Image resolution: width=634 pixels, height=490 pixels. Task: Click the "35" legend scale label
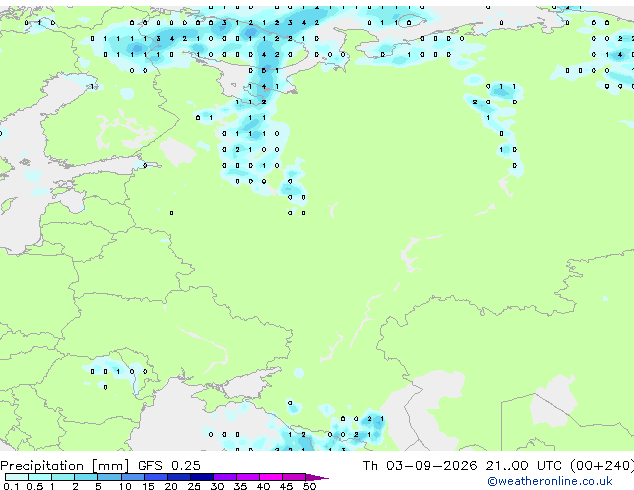[240, 486]
